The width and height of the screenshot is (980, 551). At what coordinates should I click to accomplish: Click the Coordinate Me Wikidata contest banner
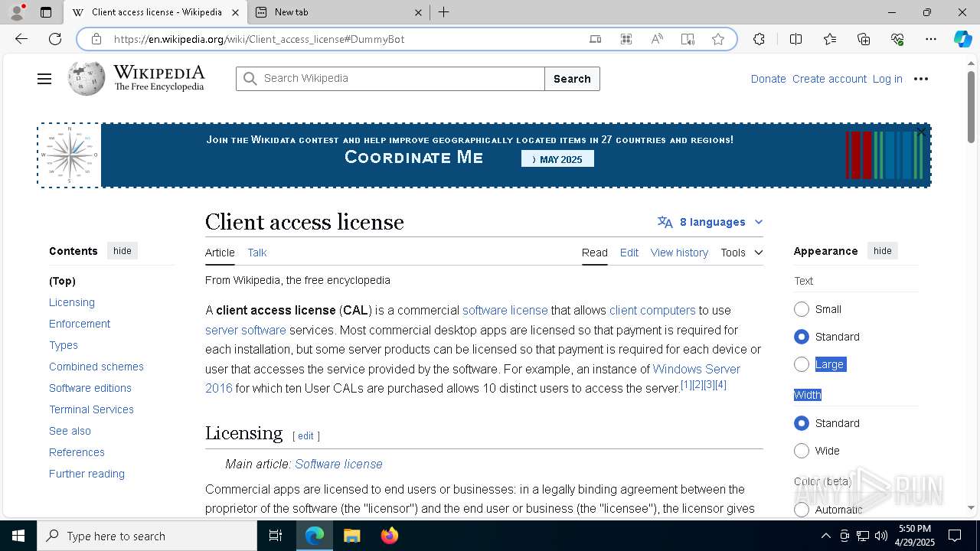click(x=484, y=155)
